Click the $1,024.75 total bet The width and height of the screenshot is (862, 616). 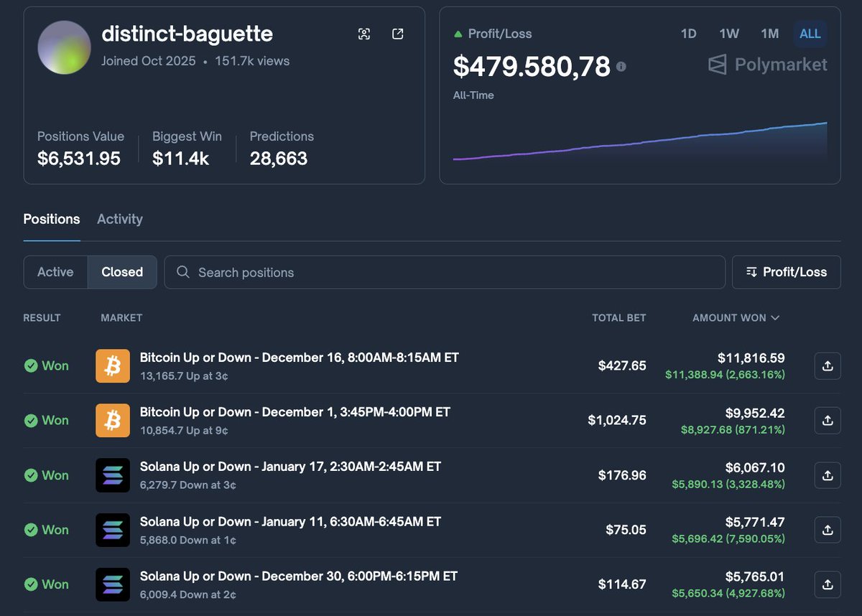click(x=617, y=420)
